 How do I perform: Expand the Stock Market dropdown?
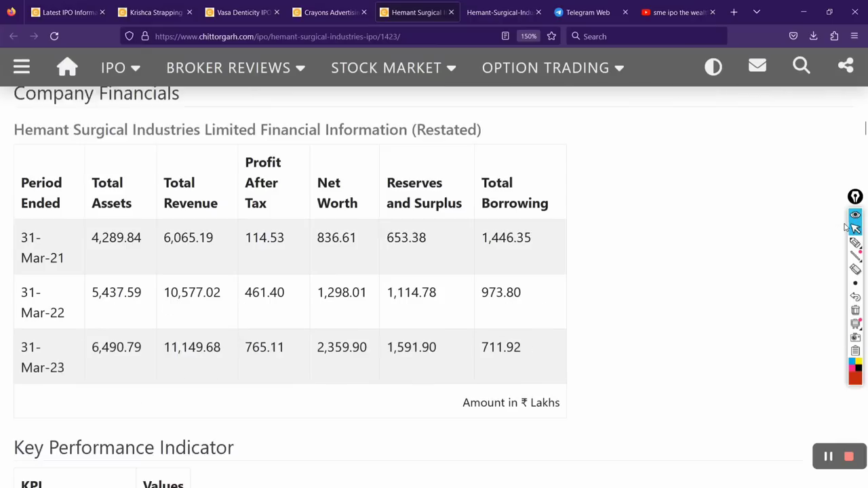coord(393,67)
